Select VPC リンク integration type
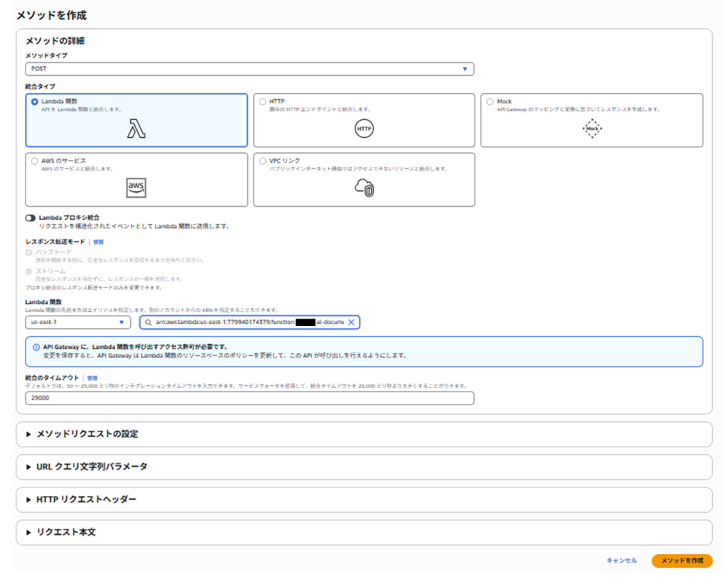This screenshot has width=728, height=579. click(364, 180)
